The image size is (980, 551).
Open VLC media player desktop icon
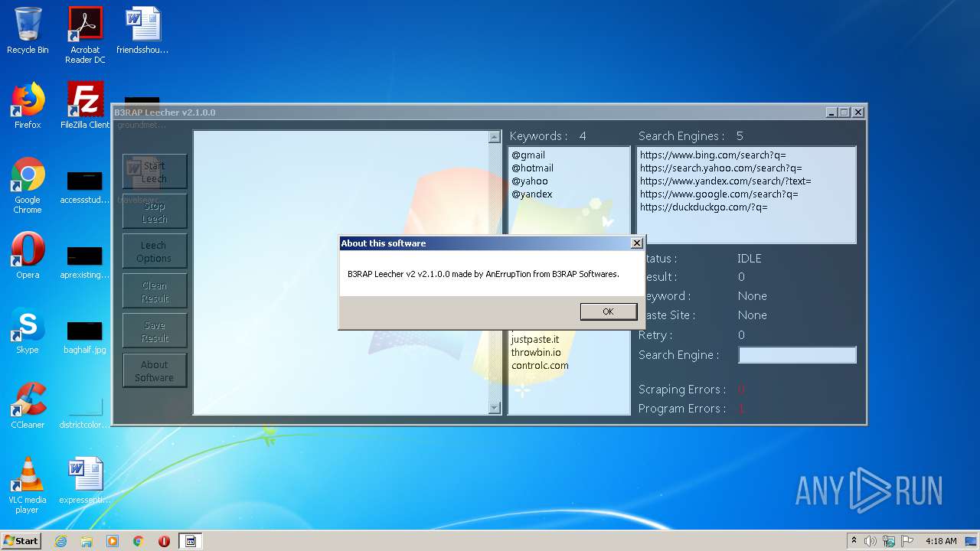tap(28, 485)
